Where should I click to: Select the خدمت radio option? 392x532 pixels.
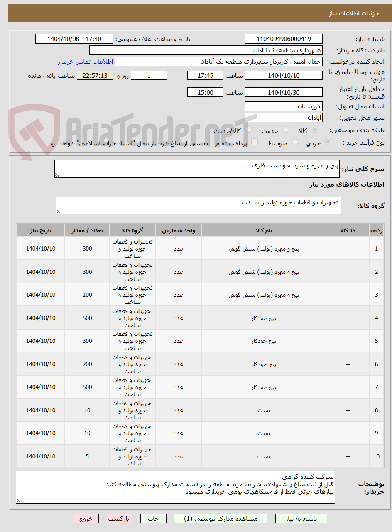pos(286,129)
